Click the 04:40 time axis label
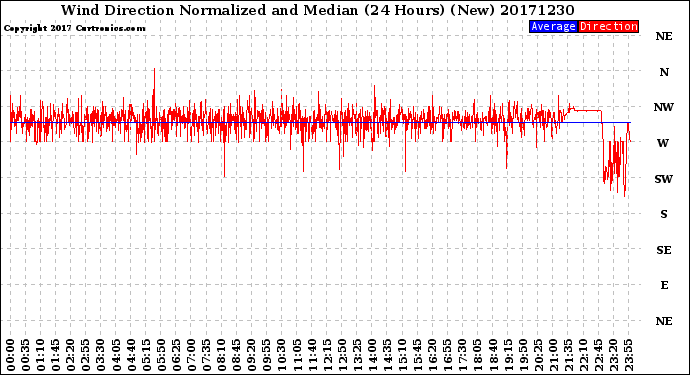This screenshot has height=375, width=690. click(x=131, y=355)
